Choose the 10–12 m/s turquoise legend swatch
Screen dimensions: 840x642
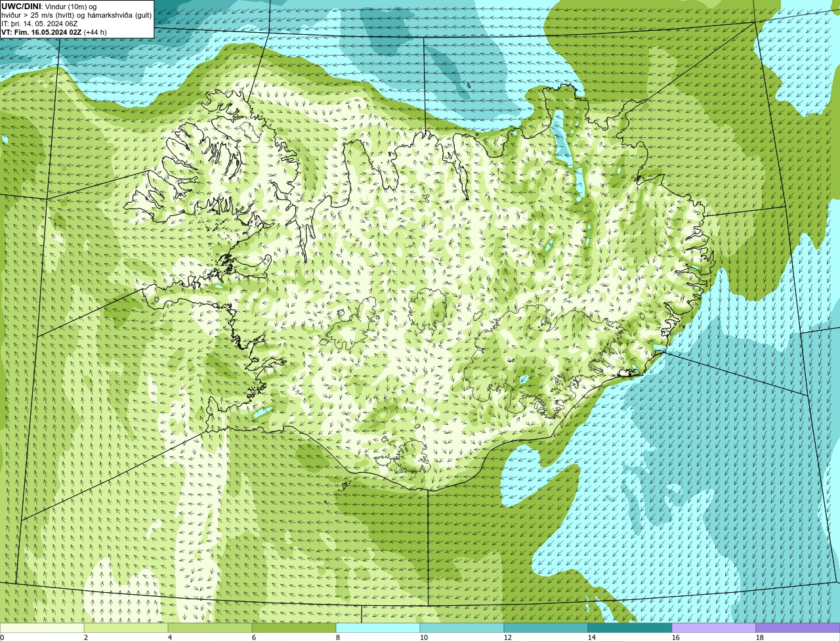462,628
